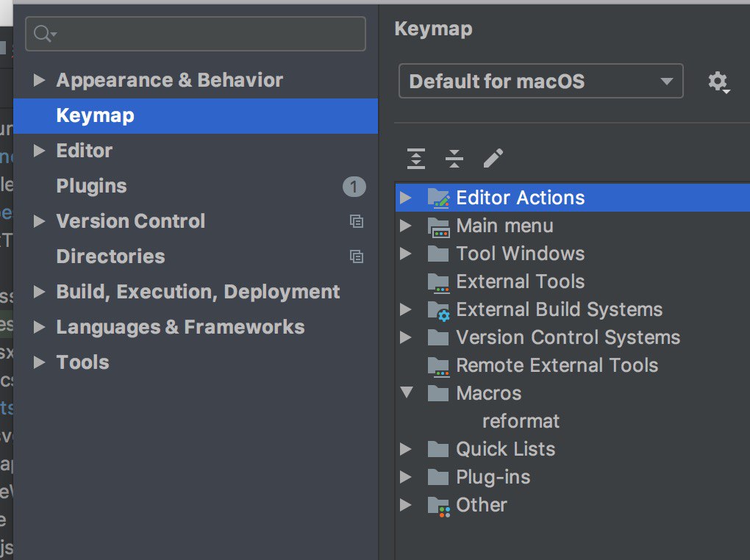Click the Collapse All toolbar icon
The height and width of the screenshot is (560, 750).
[454, 158]
